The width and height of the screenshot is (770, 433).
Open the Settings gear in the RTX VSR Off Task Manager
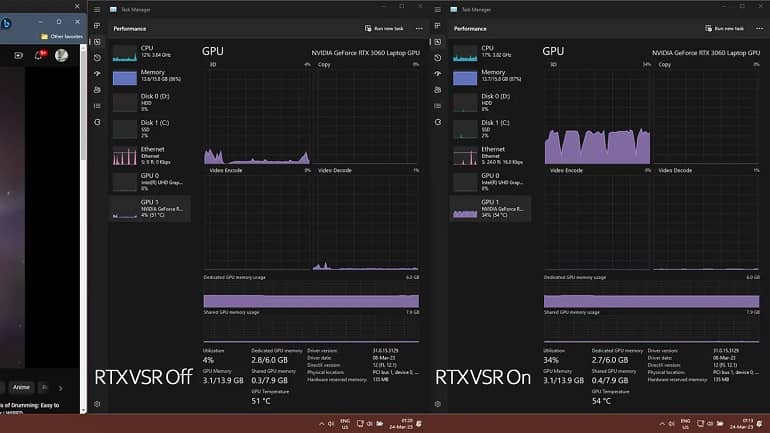point(97,404)
